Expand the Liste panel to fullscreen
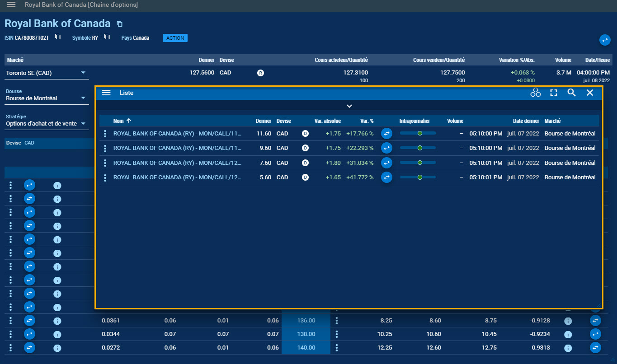The height and width of the screenshot is (364, 617). (554, 93)
